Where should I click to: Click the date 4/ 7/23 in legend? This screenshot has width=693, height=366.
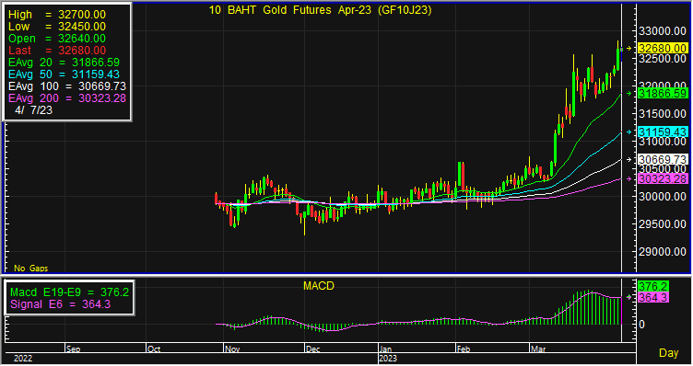point(34,111)
